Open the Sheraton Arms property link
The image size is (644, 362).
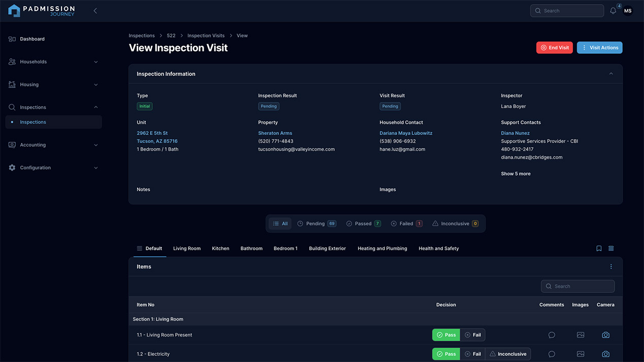(x=275, y=133)
